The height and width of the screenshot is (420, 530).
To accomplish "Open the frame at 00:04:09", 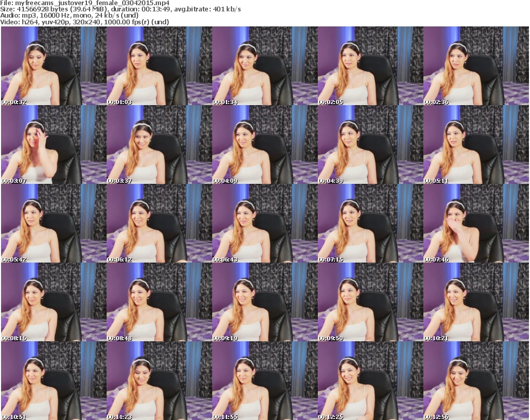I will (x=264, y=144).
